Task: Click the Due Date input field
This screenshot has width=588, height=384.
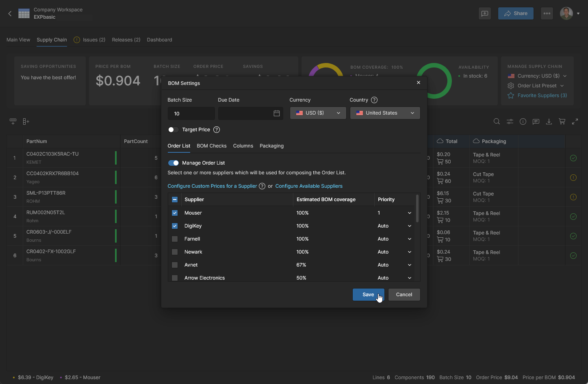Action: pos(251,113)
